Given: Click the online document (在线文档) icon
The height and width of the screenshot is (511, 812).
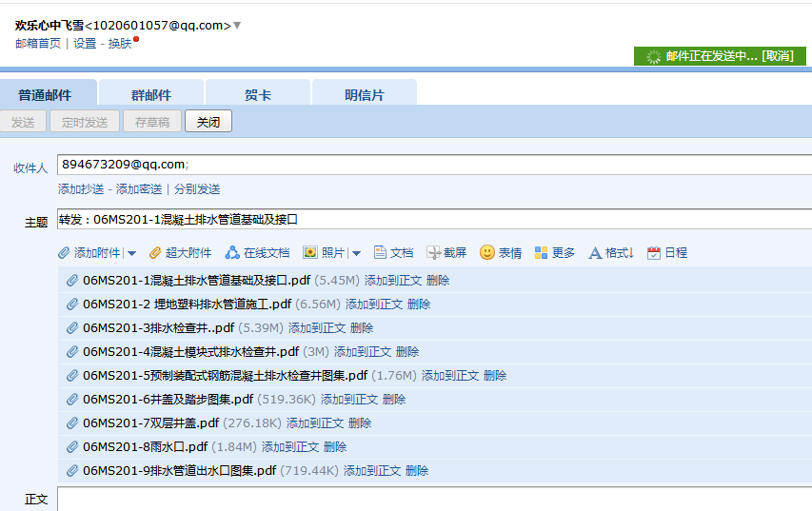Looking at the screenshot, I should tap(232, 253).
